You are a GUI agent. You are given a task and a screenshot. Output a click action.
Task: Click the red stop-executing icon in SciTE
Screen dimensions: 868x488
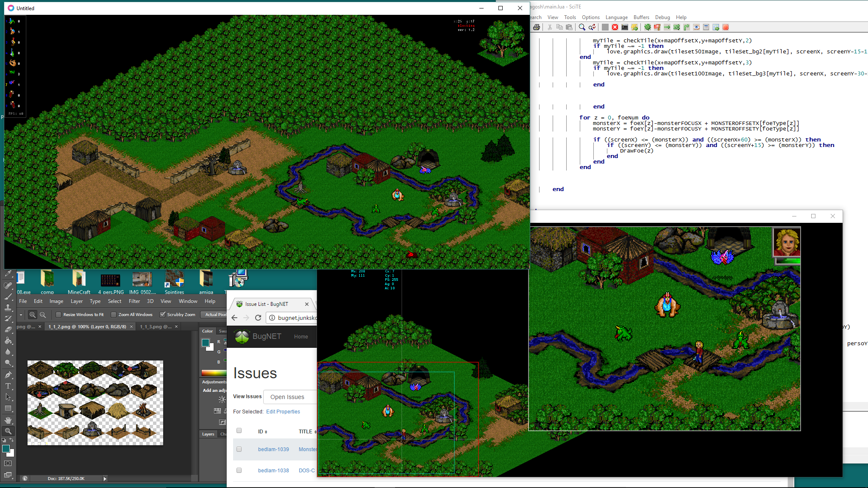tap(615, 27)
